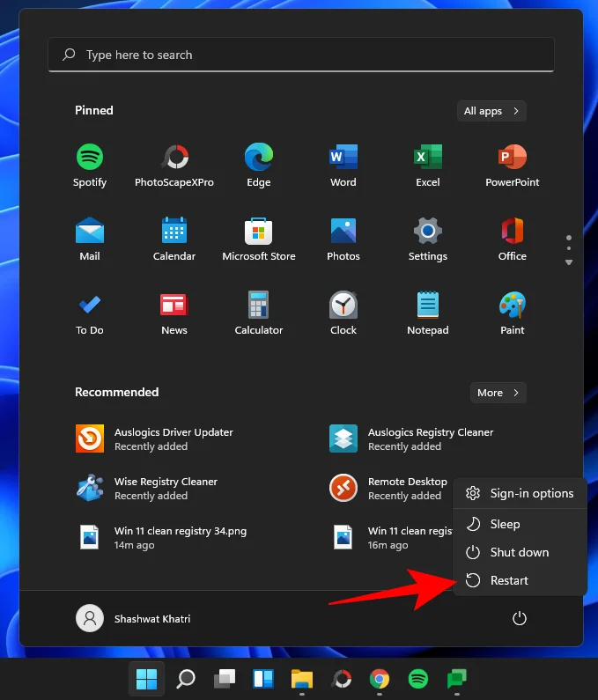Click the Type here to search field
The height and width of the screenshot is (700, 598).
click(x=301, y=55)
